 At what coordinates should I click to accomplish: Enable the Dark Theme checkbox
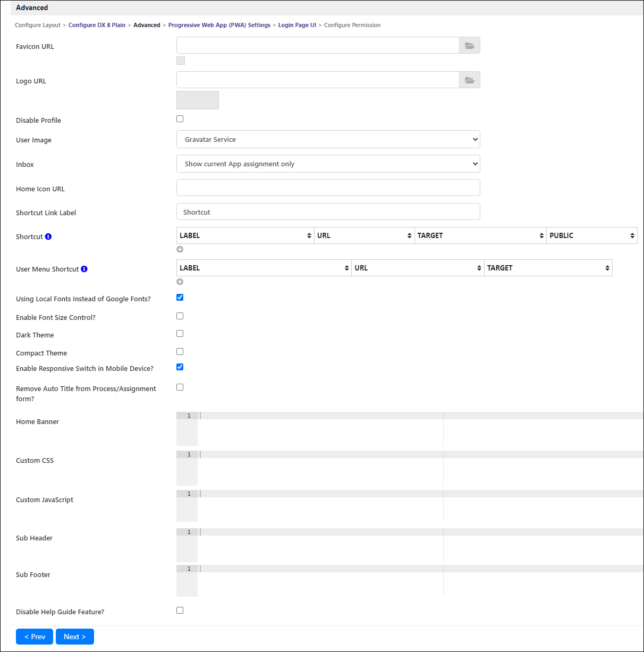180,334
